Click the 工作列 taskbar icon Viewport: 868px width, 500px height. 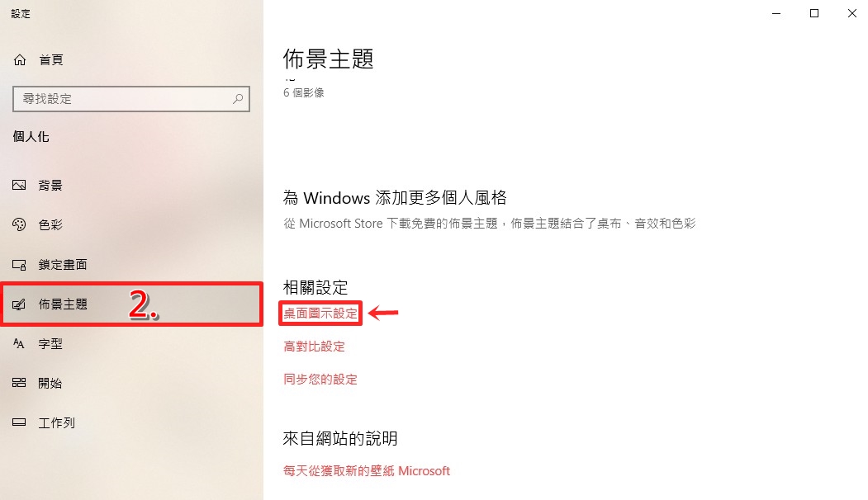(19, 422)
